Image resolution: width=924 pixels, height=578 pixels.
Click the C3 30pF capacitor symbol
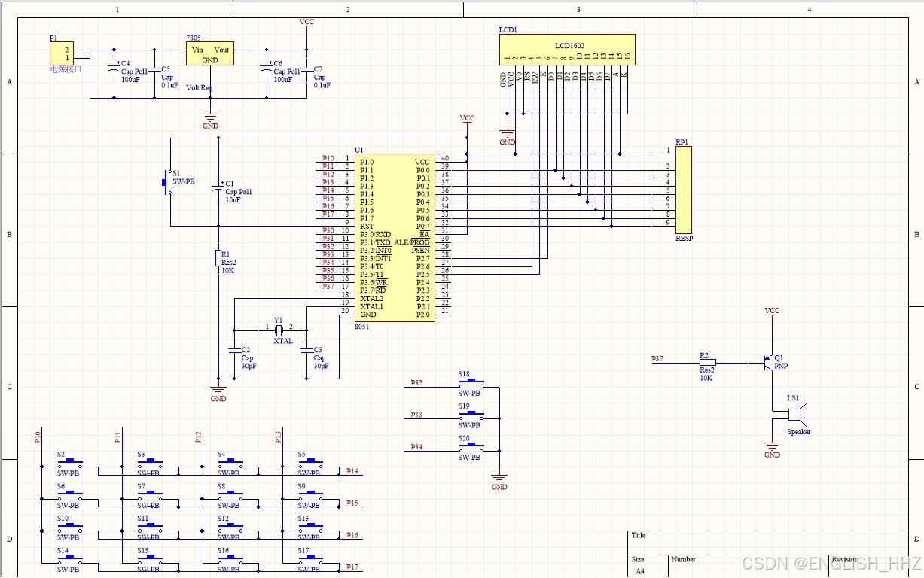[x=306, y=351]
